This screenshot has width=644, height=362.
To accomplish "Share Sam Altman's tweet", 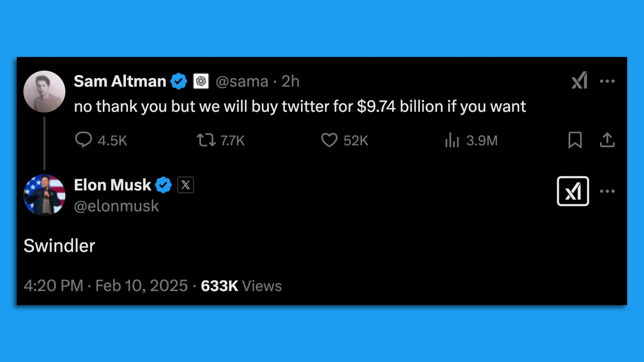I will [607, 140].
